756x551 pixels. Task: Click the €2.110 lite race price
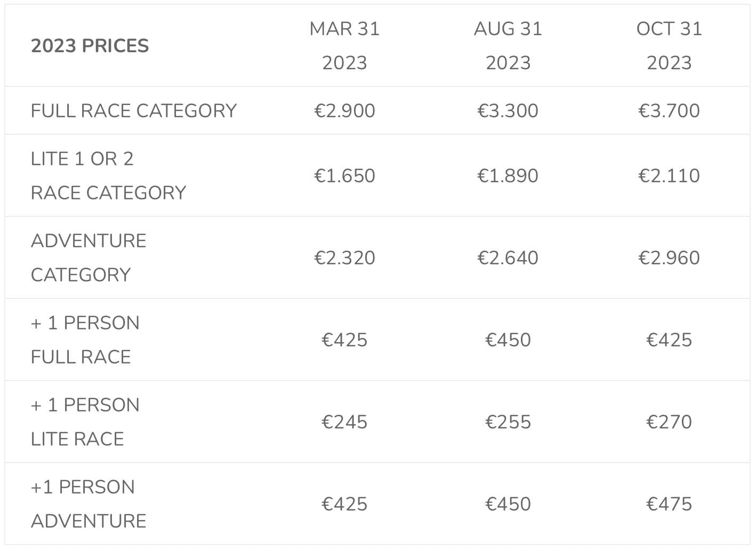tap(669, 176)
